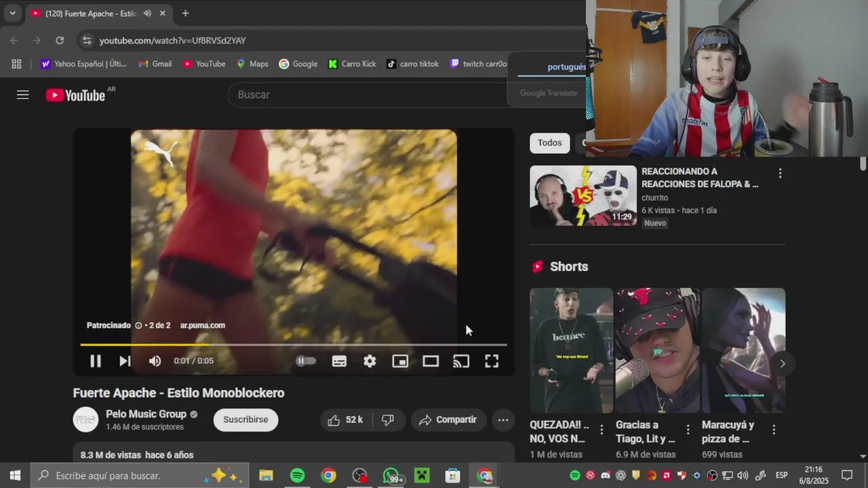Subscribe with the Suscribirse button
868x488 pixels.
point(245,420)
